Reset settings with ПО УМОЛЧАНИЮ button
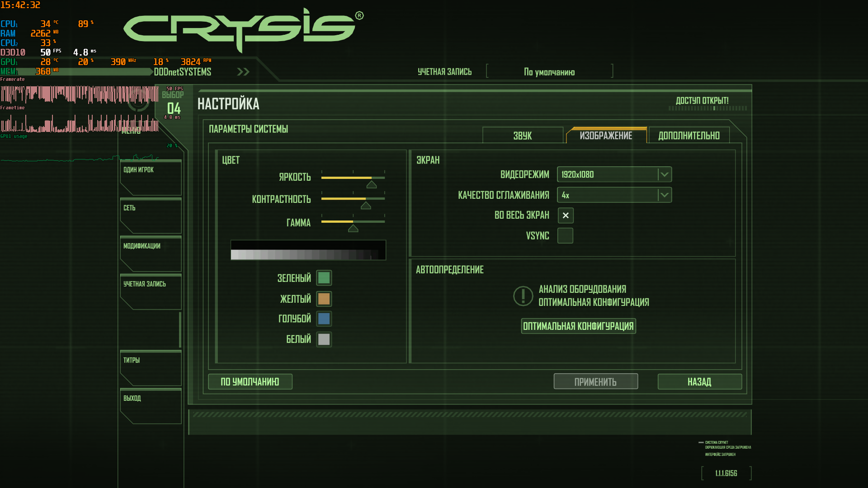Viewport: 868px width, 488px height. tap(250, 382)
